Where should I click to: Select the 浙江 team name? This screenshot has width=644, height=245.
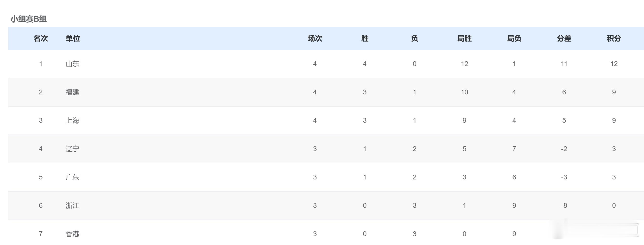pos(73,206)
